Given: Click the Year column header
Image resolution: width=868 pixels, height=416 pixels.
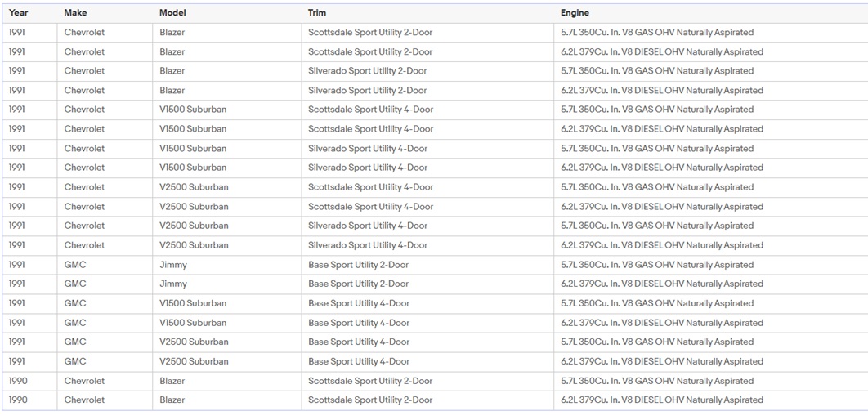Looking at the screenshot, I should pos(18,13).
